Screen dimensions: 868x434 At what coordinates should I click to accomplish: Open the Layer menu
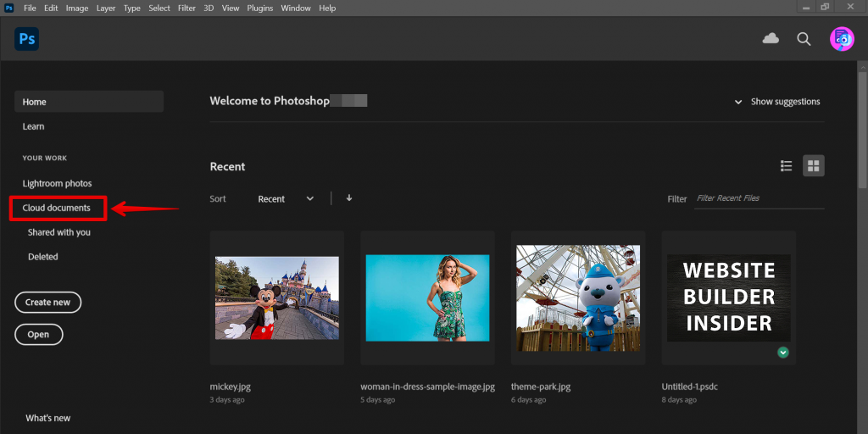coord(106,8)
